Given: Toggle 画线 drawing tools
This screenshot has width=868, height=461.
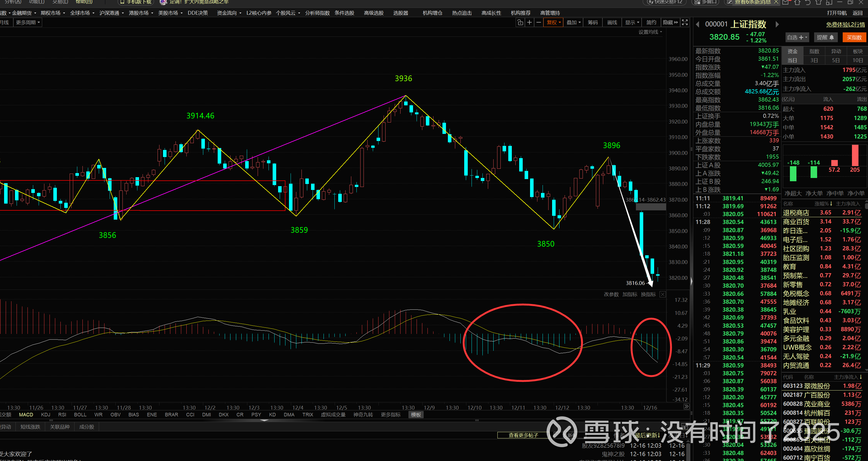Looking at the screenshot, I should coord(612,23).
